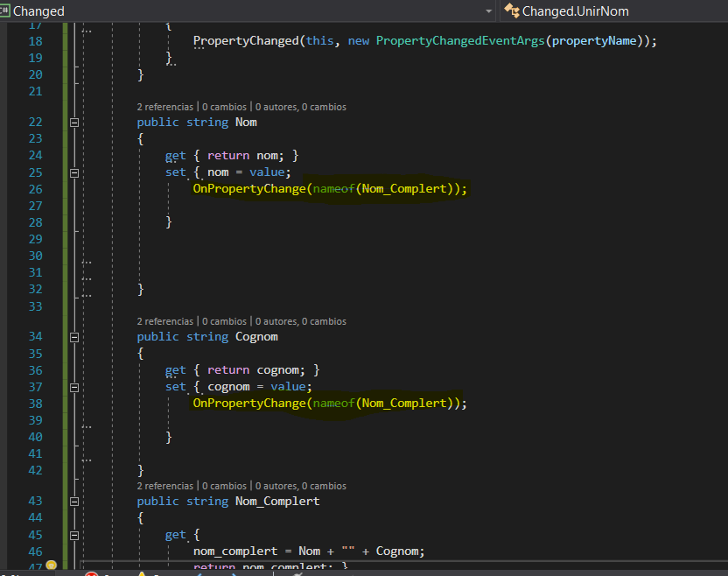Screen dimensions: 728x576
Task: Place cursor on Cognom property name at line 34
Action: [256, 337]
